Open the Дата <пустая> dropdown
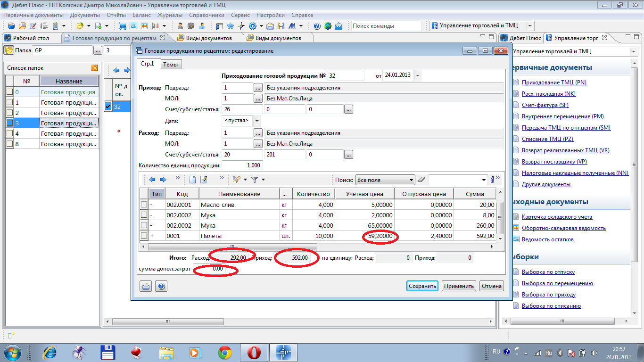 tap(257, 121)
